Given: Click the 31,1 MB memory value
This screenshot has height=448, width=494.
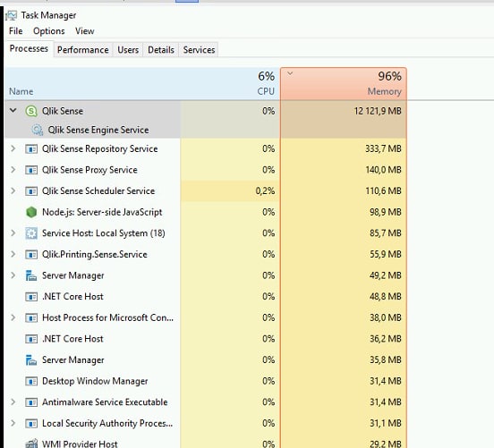Looking at the screenshot, I should [x=386, y=424].
